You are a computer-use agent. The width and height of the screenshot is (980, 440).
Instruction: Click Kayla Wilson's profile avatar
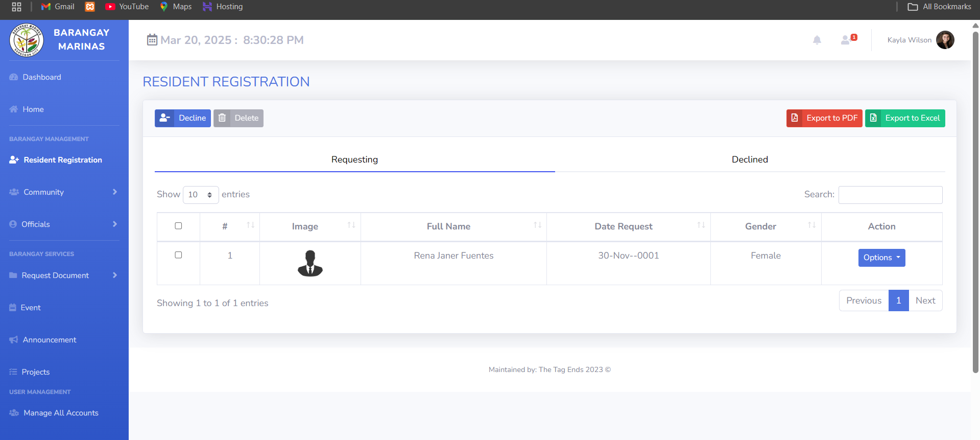945,40
